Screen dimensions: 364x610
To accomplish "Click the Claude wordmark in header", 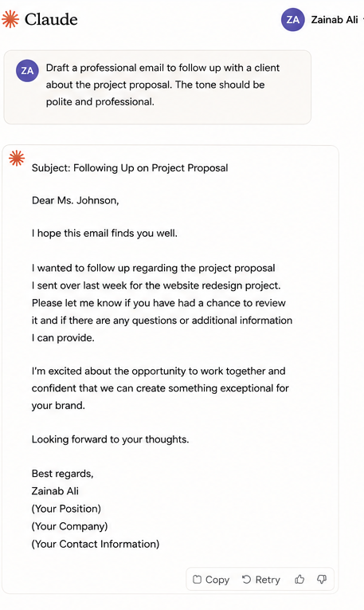I will click(x=51, y=19).
